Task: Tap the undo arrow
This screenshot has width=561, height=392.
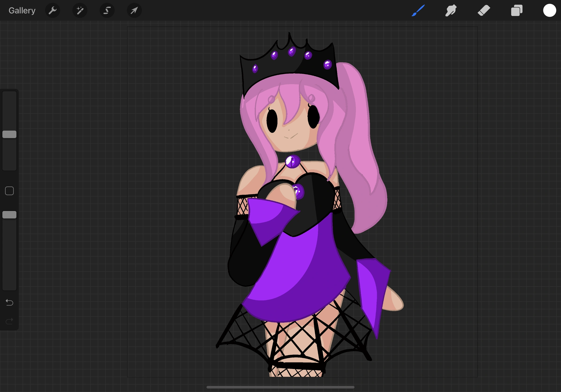Action: pyautogui.click(x=9, y=302)
